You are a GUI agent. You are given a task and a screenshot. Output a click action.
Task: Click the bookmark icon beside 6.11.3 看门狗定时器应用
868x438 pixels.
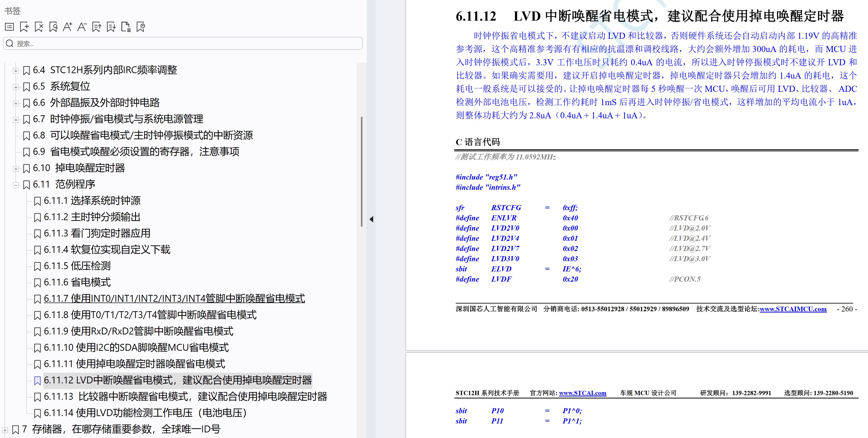[37, 234]
